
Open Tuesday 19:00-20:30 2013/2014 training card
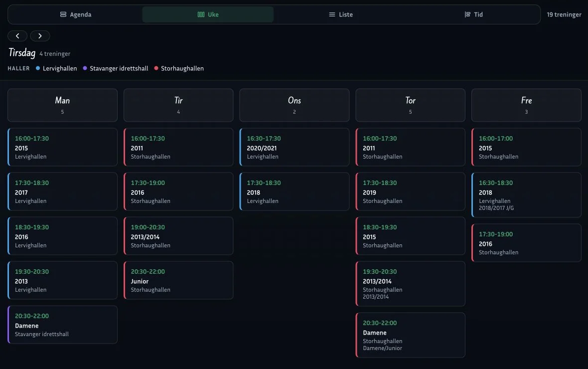[x=178, y=236]
